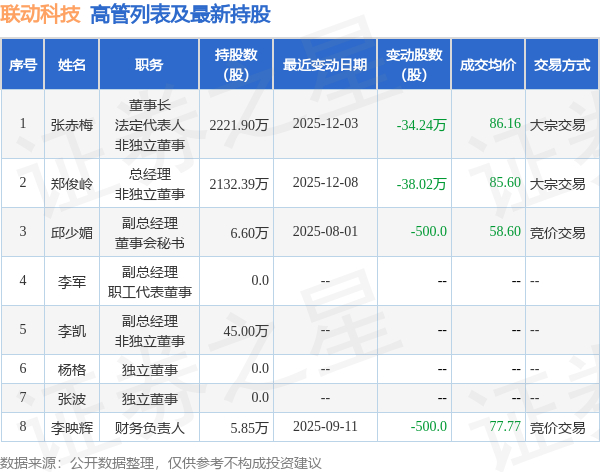600x472 pixels.
Task: Click the 最近变动日期 column header
Action: pos(325,64)
